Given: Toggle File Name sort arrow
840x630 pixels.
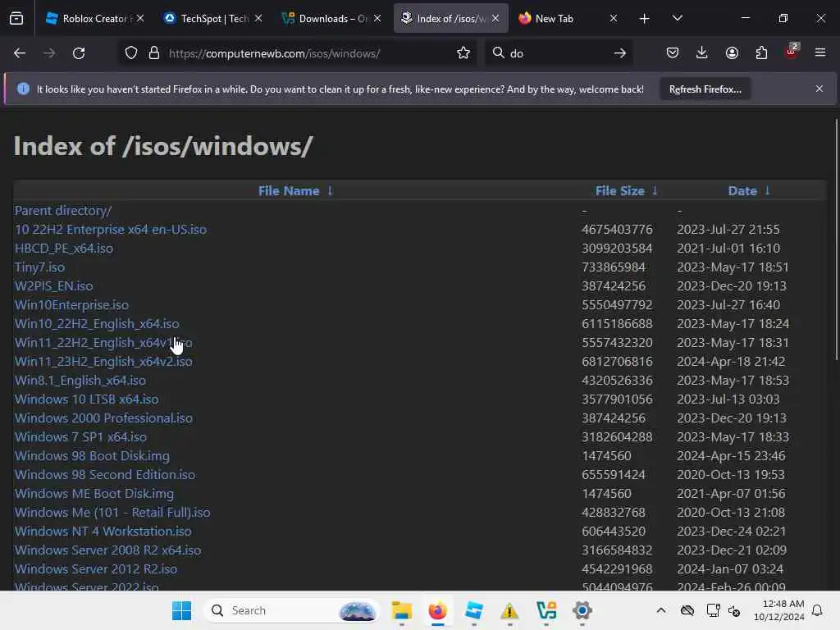Looking at the screenshot, I should point(330,190).
